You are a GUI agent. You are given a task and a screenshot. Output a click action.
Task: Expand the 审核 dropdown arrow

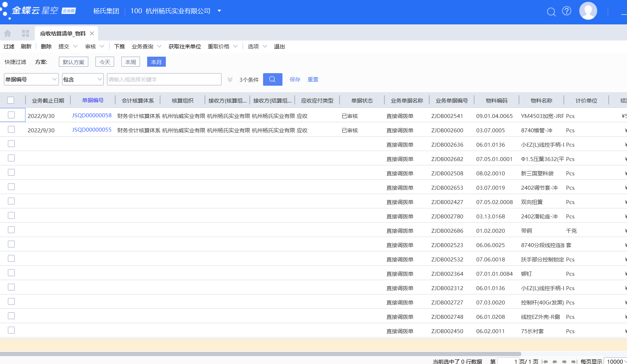102,46
